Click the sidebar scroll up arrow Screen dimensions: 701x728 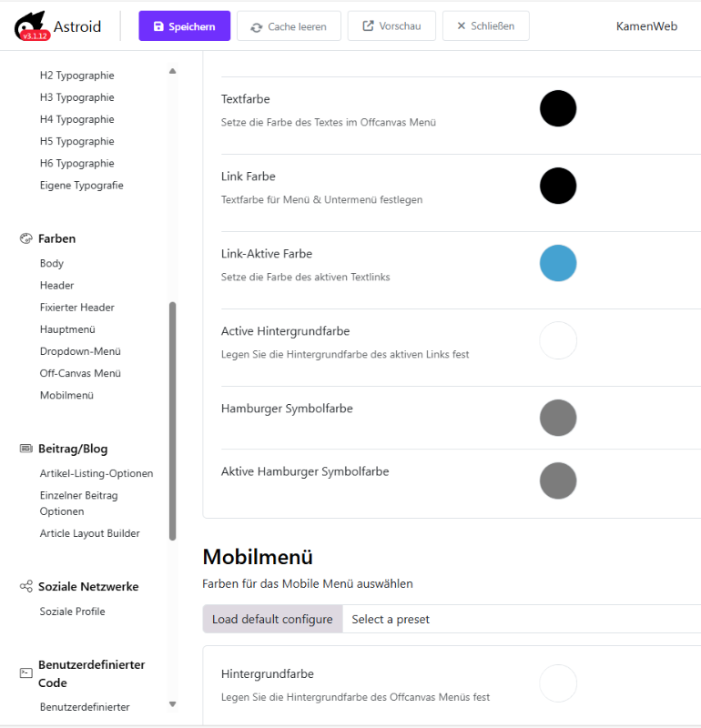pos(172,71)
